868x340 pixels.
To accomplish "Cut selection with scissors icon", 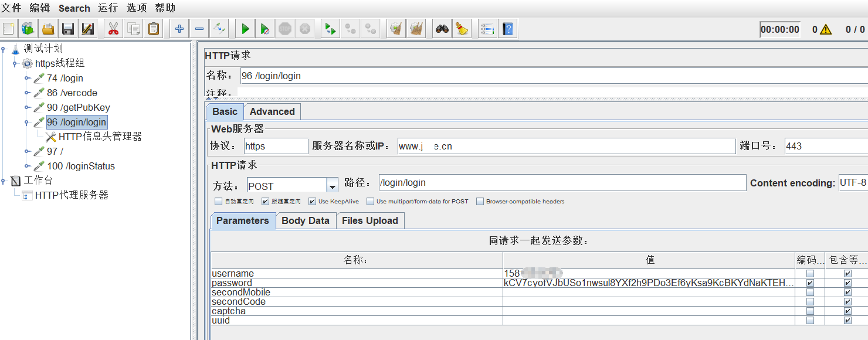I will point(113,29).
